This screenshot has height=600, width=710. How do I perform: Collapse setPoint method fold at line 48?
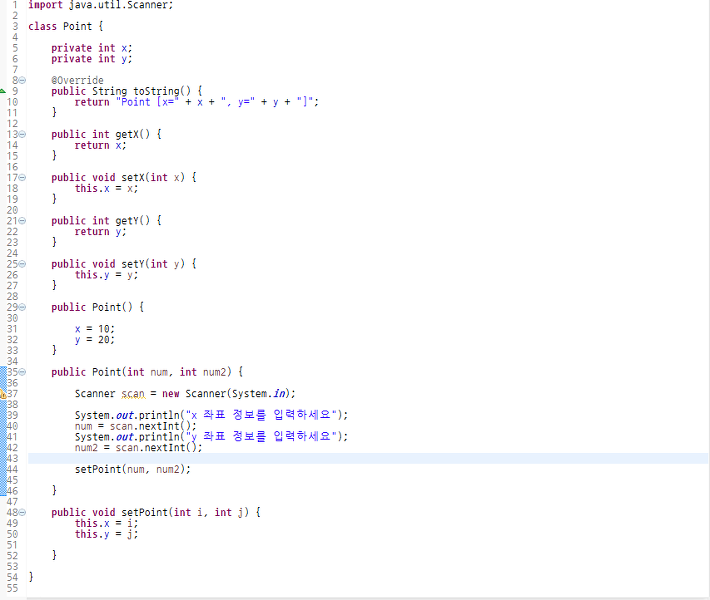pyautogui.click(x=22, y=512)
